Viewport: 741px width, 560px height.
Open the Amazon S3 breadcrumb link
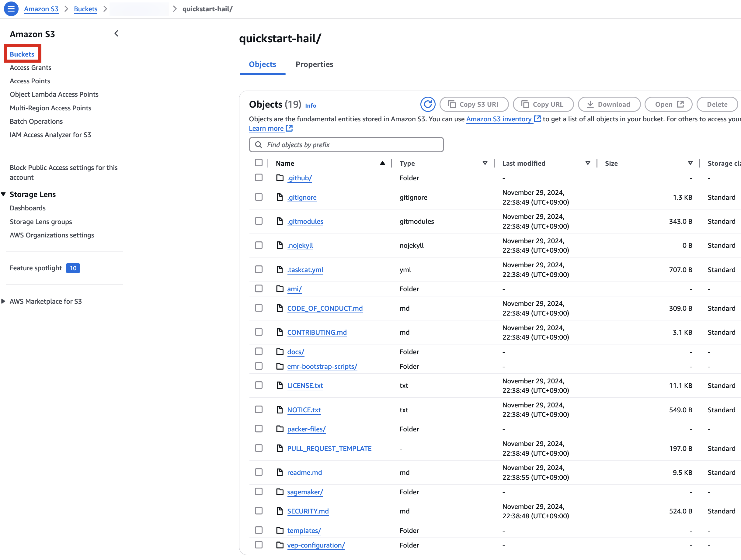41,9
